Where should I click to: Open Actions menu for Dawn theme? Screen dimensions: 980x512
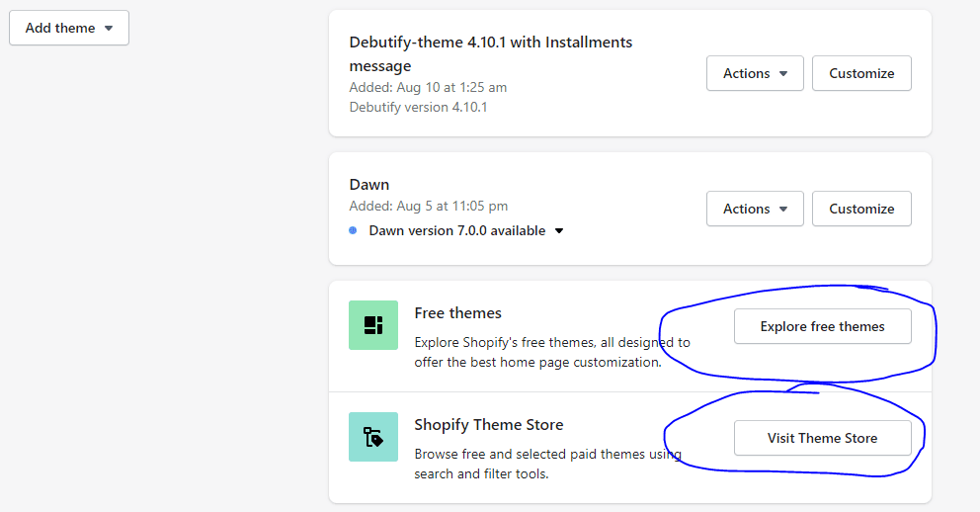(755, 209)
